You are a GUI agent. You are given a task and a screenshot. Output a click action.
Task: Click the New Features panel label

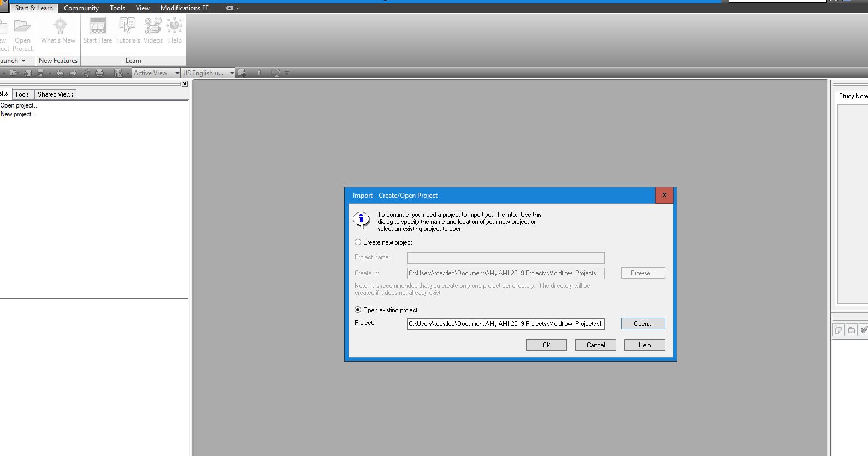[x=58, y=61]
